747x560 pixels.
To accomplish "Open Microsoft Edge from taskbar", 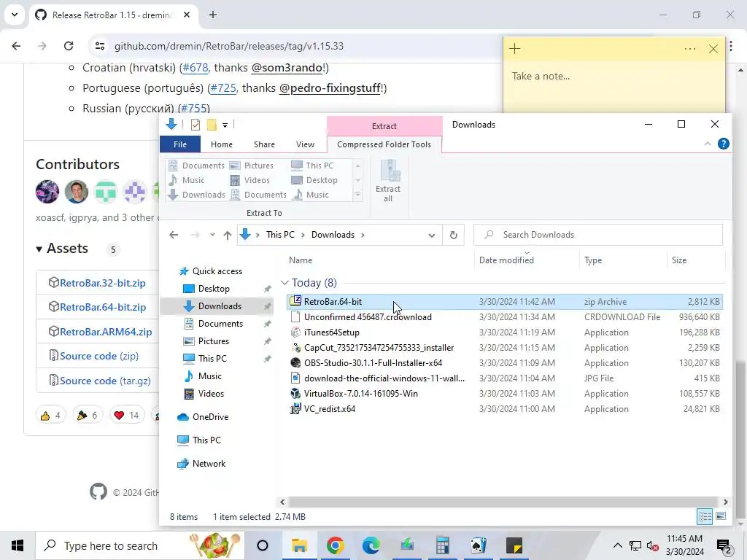I will [371, 545].
